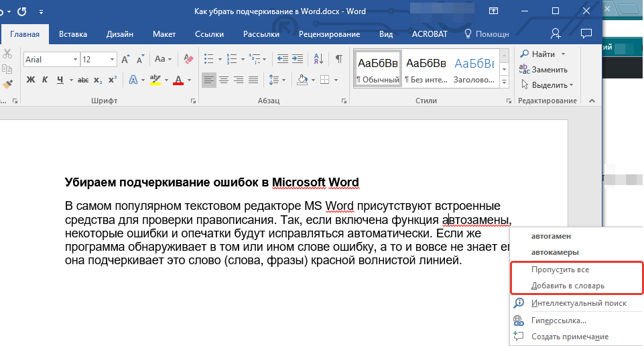Choose Добавить в словарь from context menu
The width and height of the screenshot is (644, 346).
pos(568,286)
